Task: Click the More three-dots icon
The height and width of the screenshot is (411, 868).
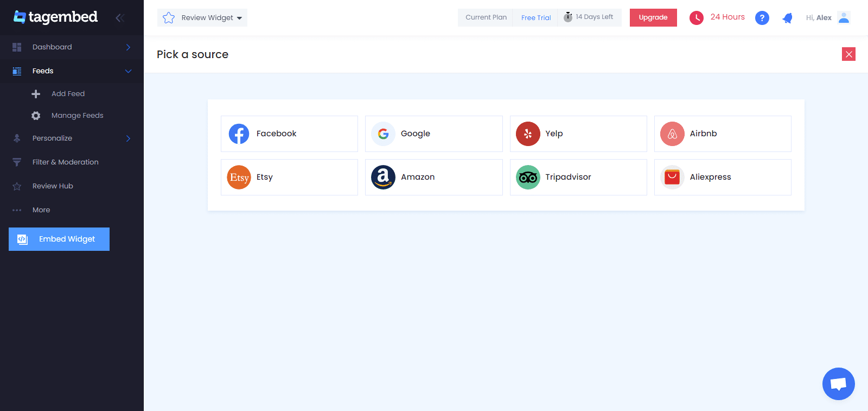Action: coord(17,210)
